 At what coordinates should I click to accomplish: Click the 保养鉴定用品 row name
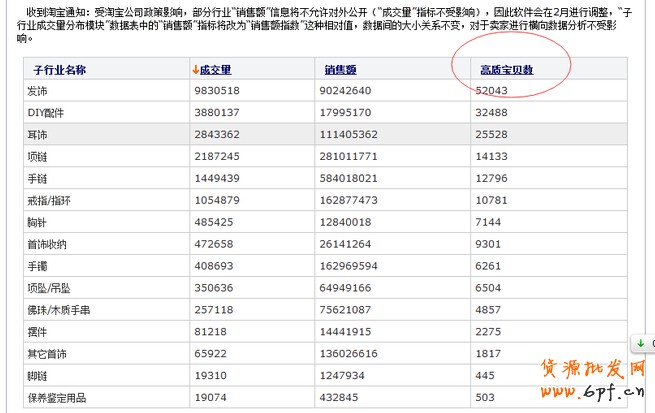[x=57, y=396]
